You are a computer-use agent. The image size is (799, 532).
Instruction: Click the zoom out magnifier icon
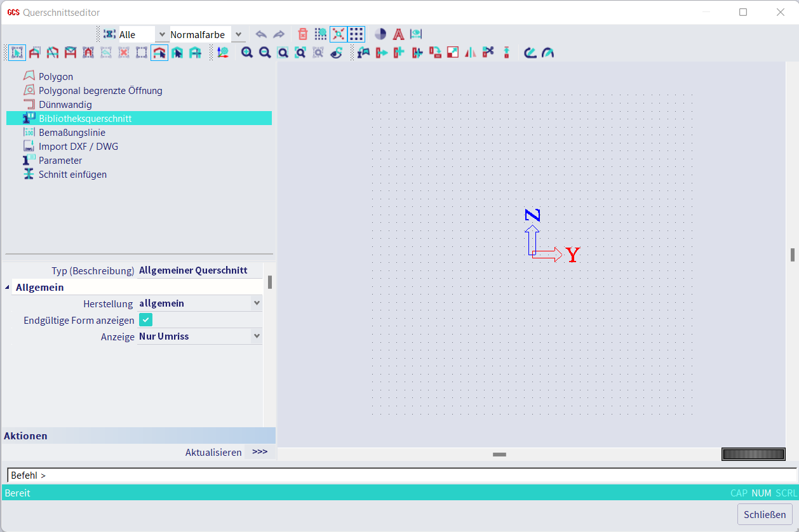tap(265, 53)
